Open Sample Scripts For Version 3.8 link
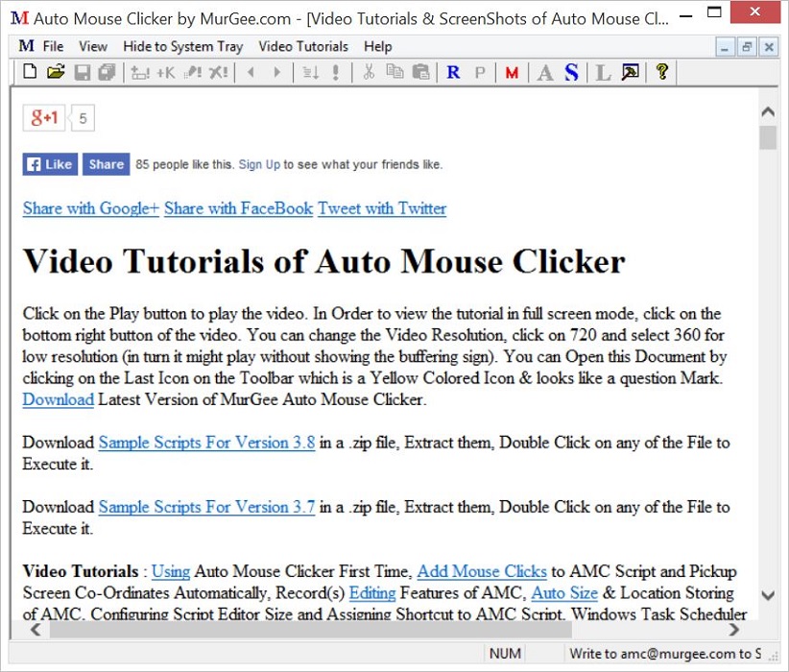This screenshot has width=789, height=672. 206,443
